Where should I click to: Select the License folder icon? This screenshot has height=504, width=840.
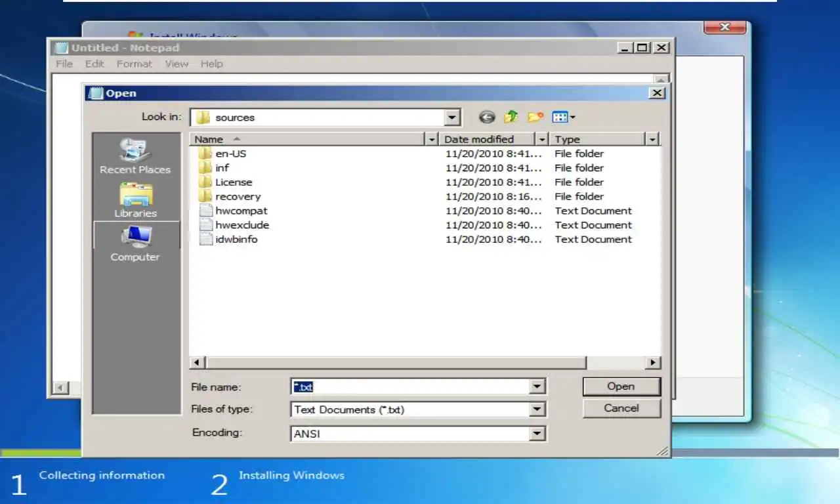pyautogui.click(x=205, y=182)
